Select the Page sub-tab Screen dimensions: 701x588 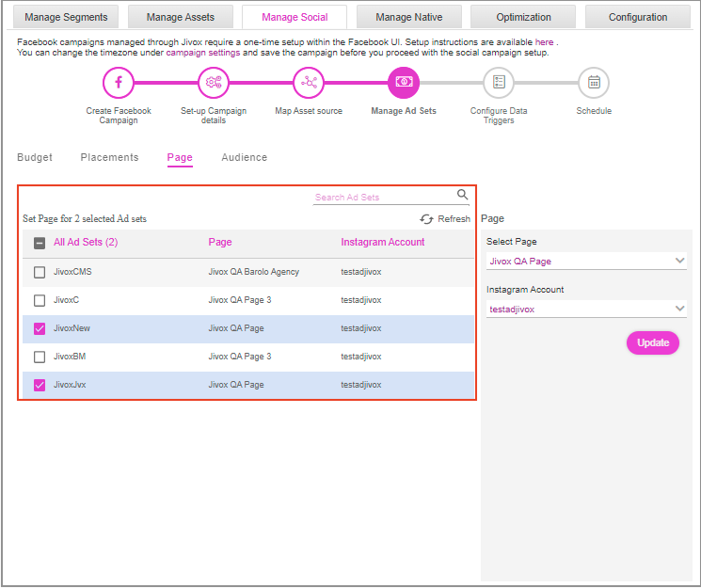point(180,158)
